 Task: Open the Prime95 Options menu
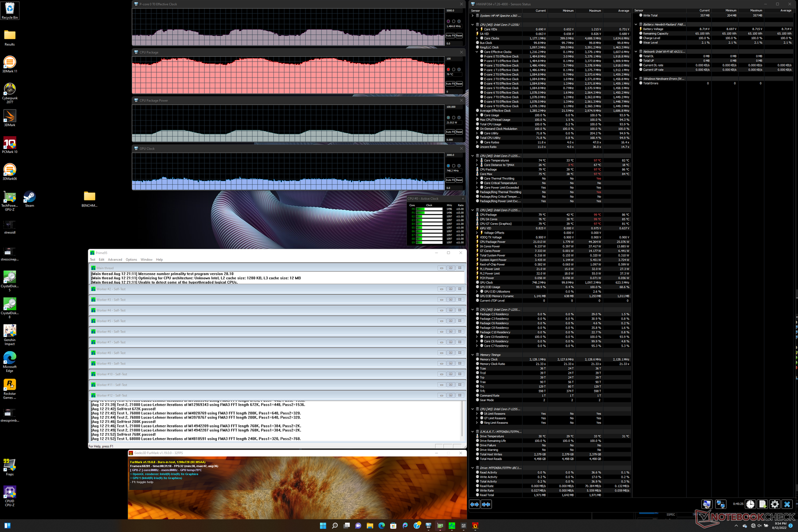click(x=131, y=260)
